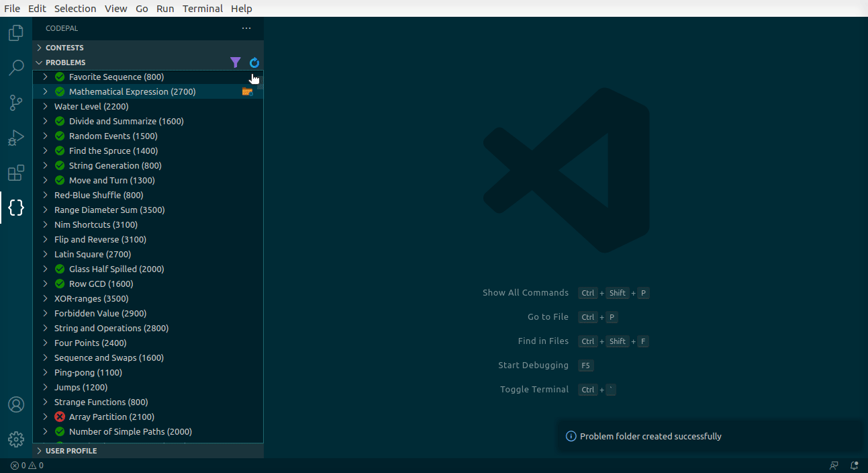The width and height of the screenshot is (868, 473).
Task: Open the Help menu
Action: pyautogui.click(x=242, y=9)
